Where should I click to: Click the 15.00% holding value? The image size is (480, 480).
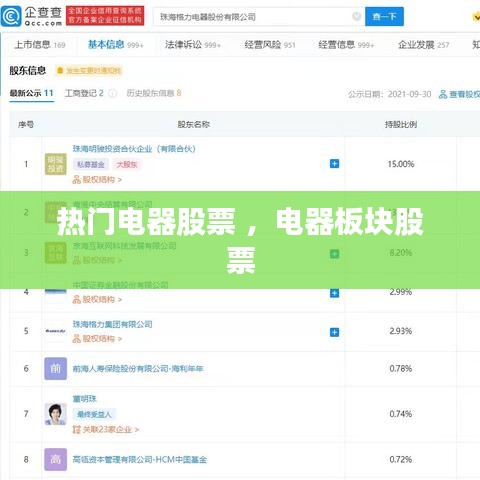tap(401, 164)
